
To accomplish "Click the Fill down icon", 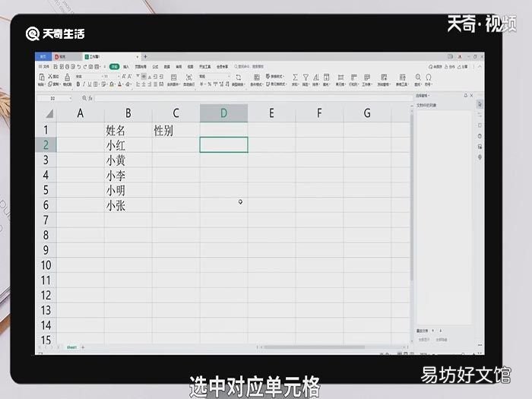I will pyautogui.click(x=326, y=78).
